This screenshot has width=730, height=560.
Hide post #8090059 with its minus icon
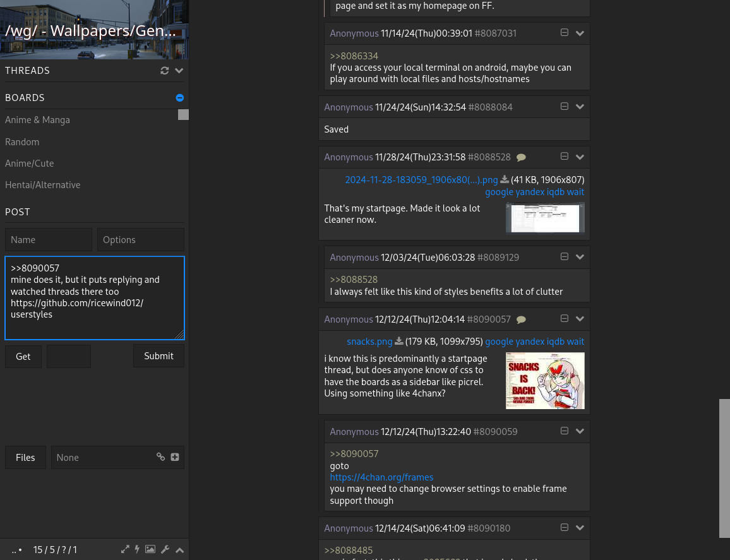565,431
